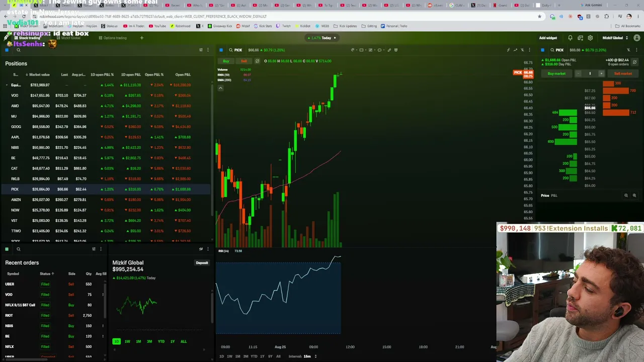Open chart indicators function icon
Image resolution: width=644 pixels, height=362 pixels.
pyautogui.click(x=508, y=50)
